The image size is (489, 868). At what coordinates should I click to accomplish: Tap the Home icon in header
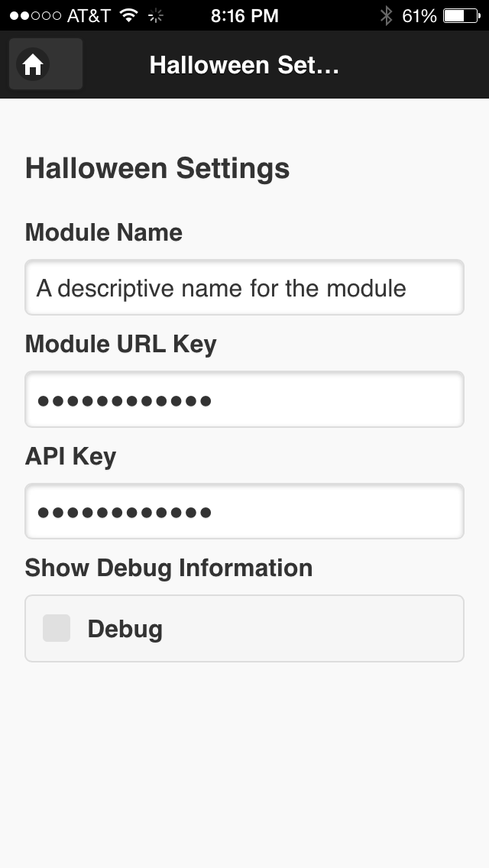[x=33, y=65]
